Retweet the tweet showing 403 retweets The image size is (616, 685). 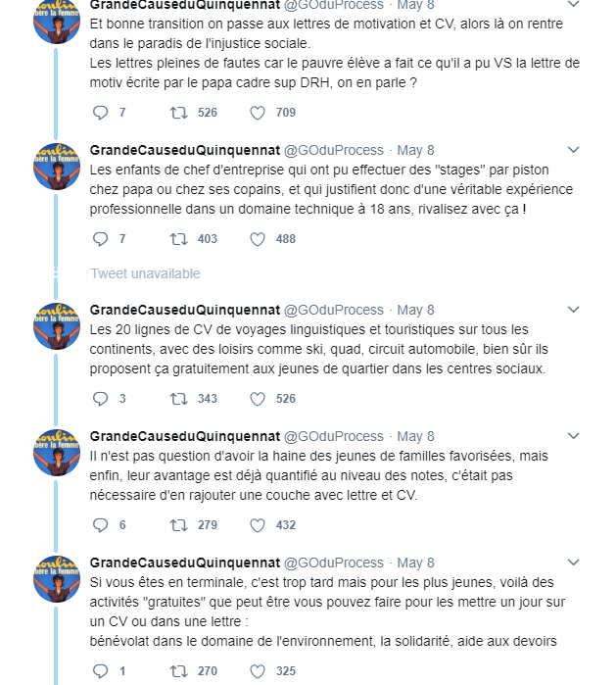(179, 238)
